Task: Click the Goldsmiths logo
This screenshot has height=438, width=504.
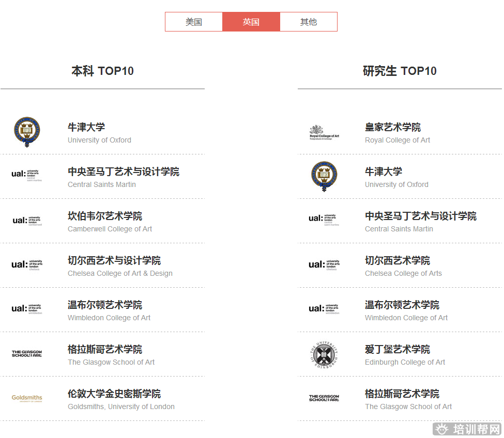Action: click(27, 398)
